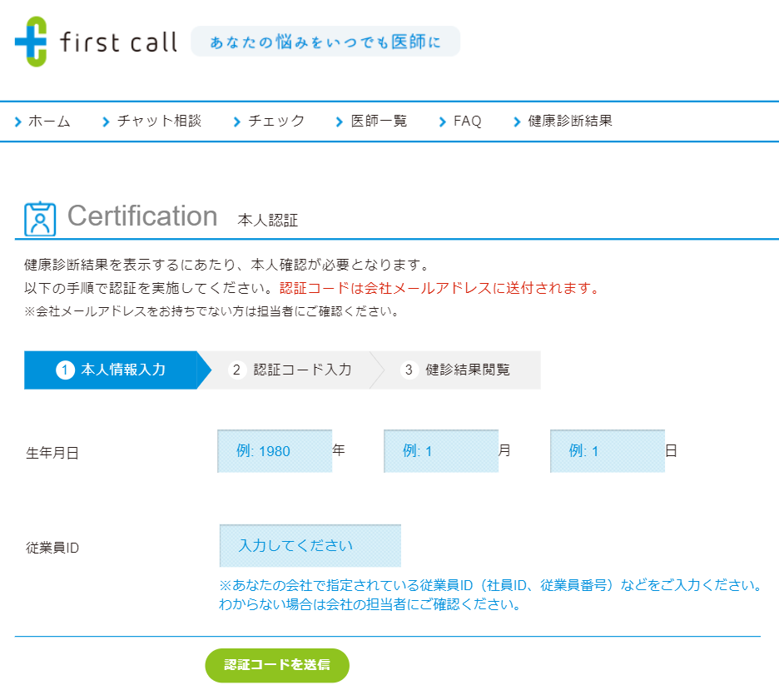This screenshot has height=700, width=779.
Task: Click the arrow icon beside チェック
Action: tap(237, 121)
